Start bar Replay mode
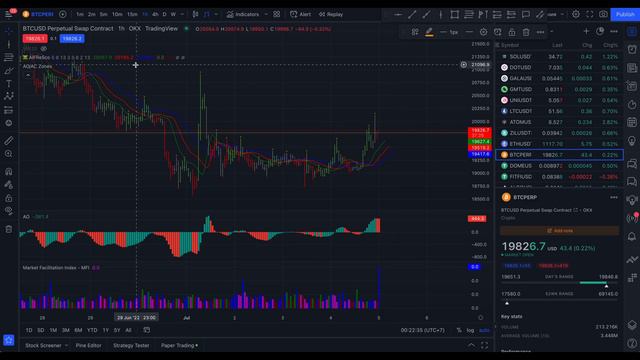The image size is (640, 360). tap(331, 14)
